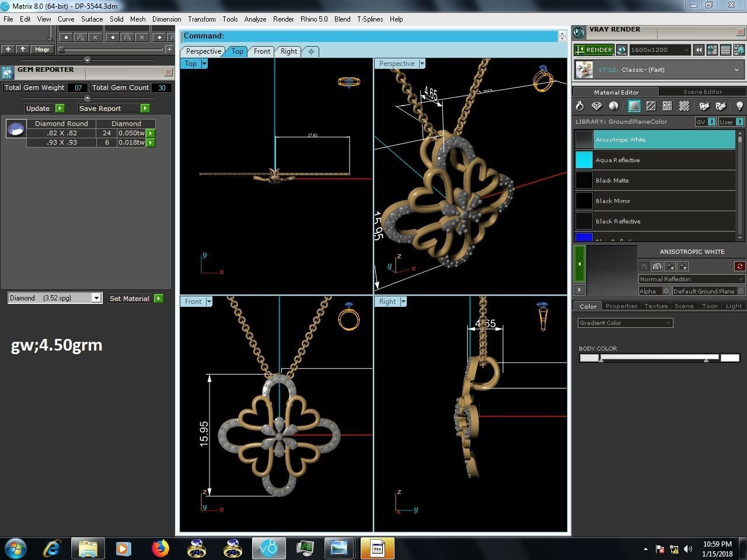Viewport: 747px width, 560px height.
Task: Click the Body Color gradient slider bar
Action: point(659,358)
